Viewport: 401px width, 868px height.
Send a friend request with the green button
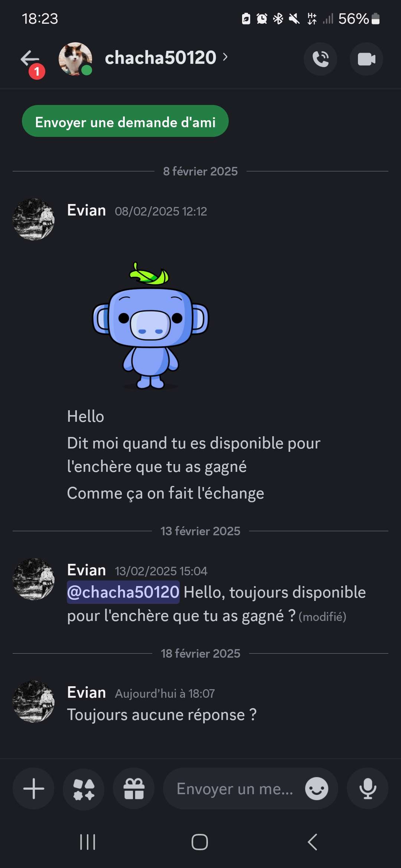point(125,121)
